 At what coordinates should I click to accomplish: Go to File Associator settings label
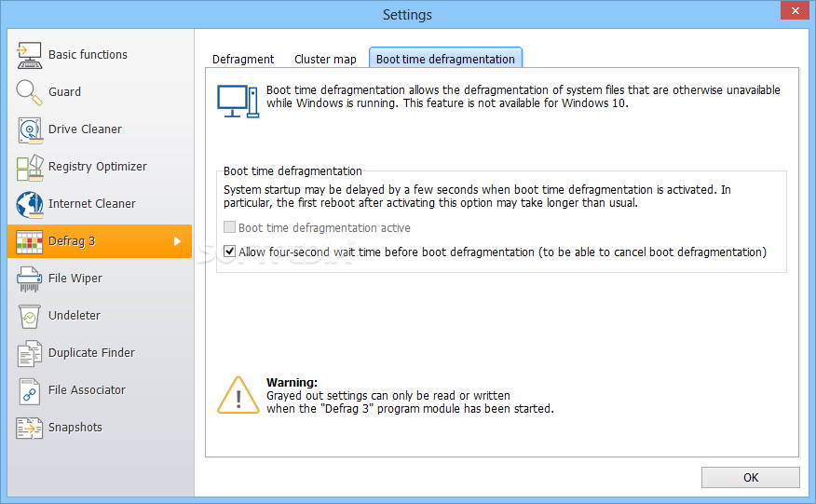tap(87, 390)
